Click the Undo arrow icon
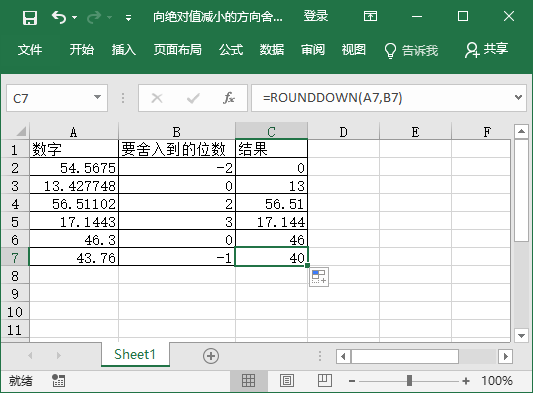Screen dimensions: 533x393 click(x=59, y=17)
